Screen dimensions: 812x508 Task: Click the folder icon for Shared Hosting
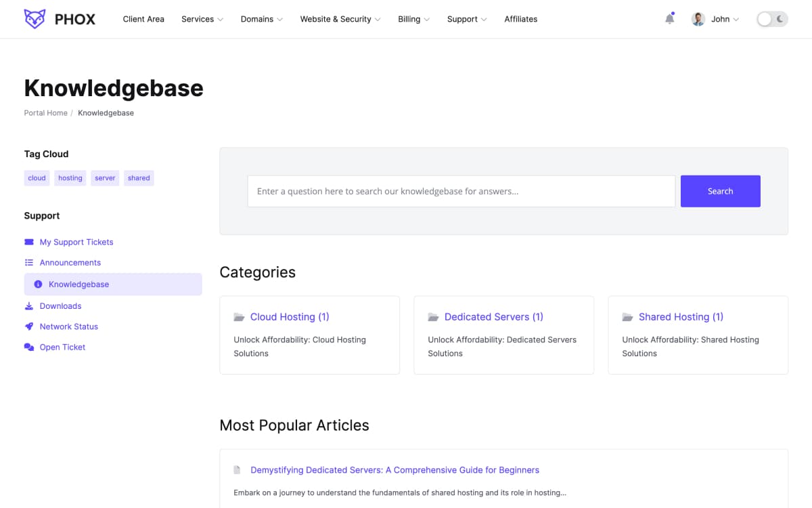pos(627,317)
